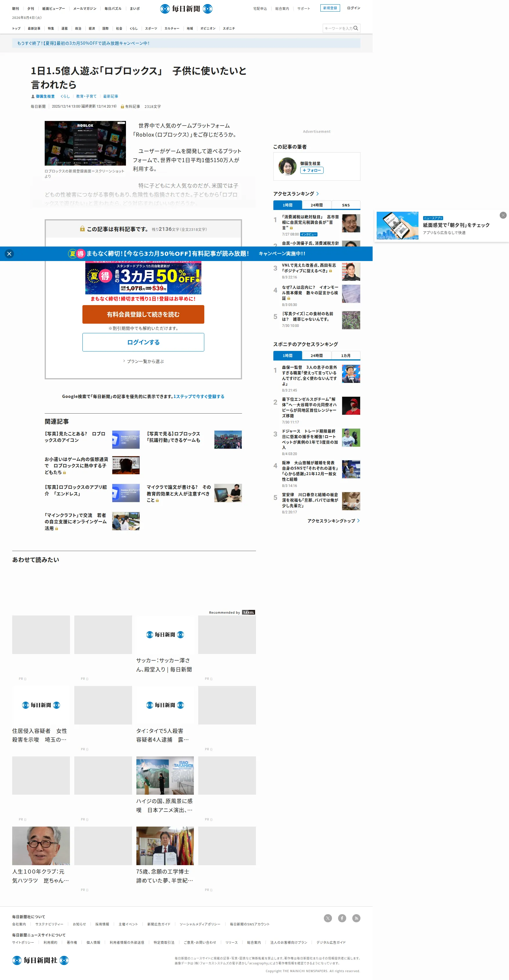Open アクセスランキングトップ link

pos(333,521)
